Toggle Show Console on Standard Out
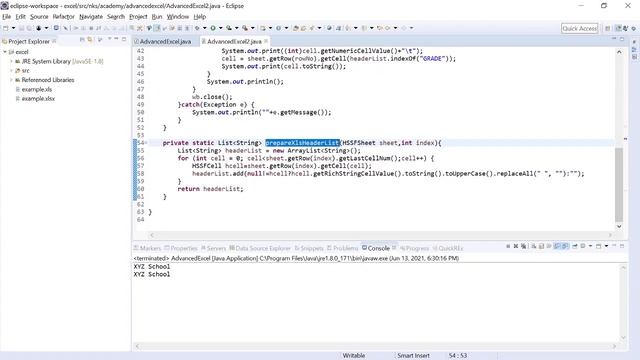 point(556,246)
